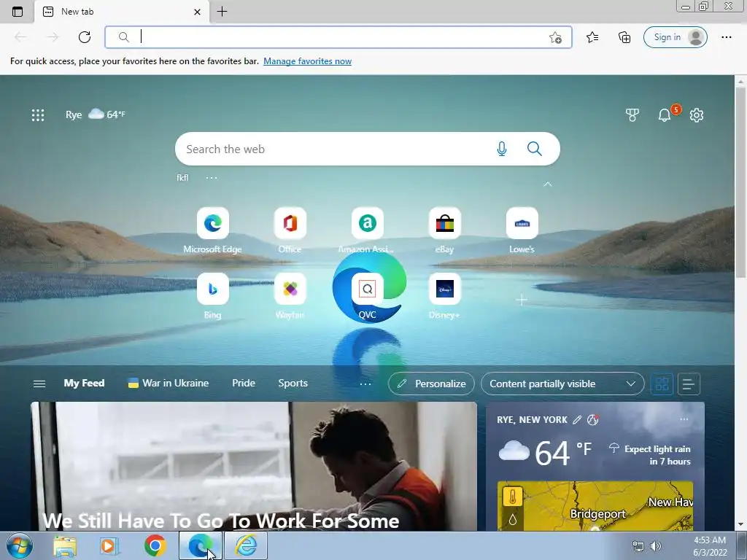
Task: Select the precipitation droplet map icon
Action: pyautogui.click(x=513, y=519)
